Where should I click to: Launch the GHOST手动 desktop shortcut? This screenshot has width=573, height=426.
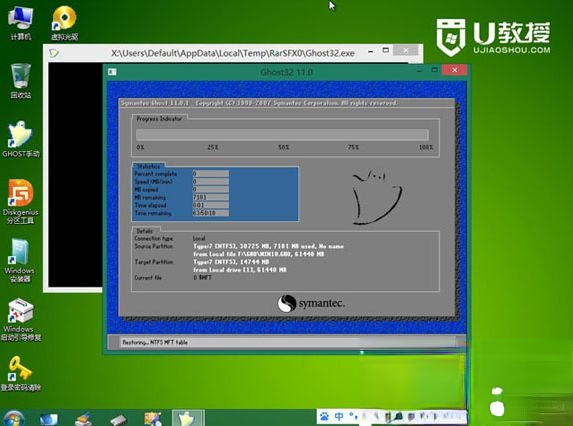[20, 140]
